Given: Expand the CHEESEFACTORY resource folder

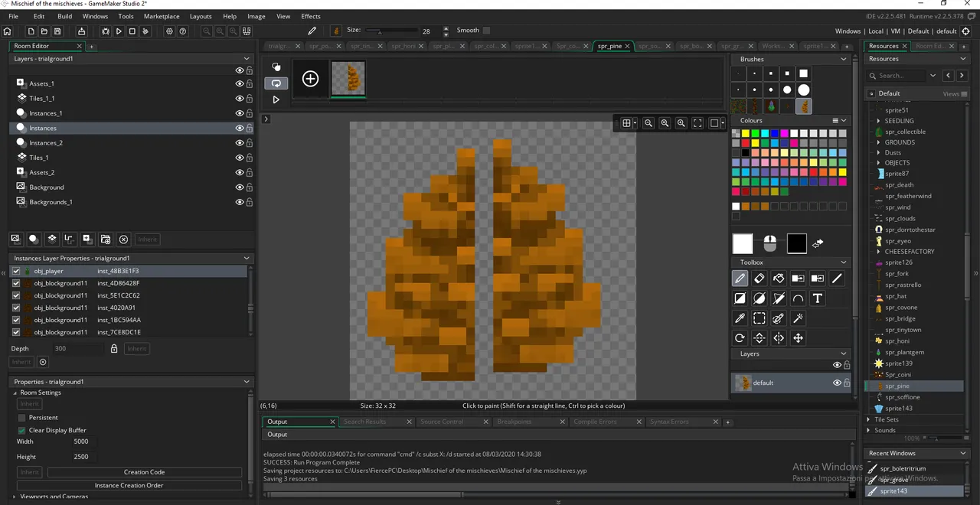Looking at the screenshot, I should (x=878, y=252).
